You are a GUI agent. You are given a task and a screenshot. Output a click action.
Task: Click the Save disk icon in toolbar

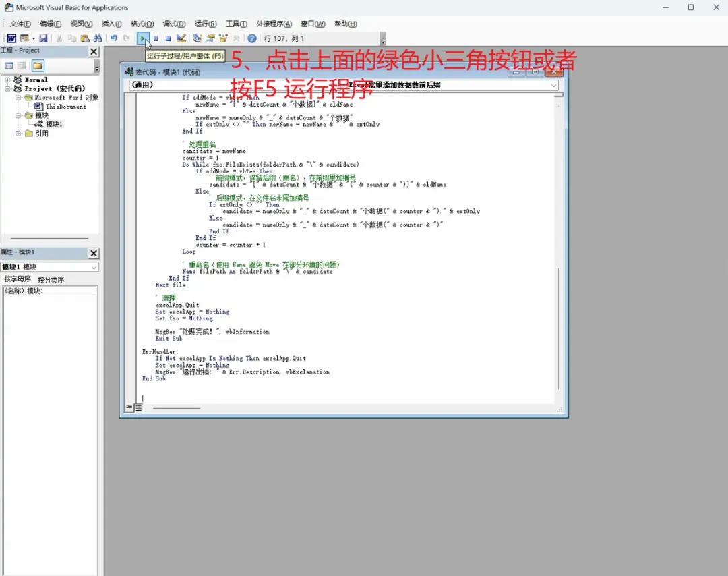[x=43, y=38]
